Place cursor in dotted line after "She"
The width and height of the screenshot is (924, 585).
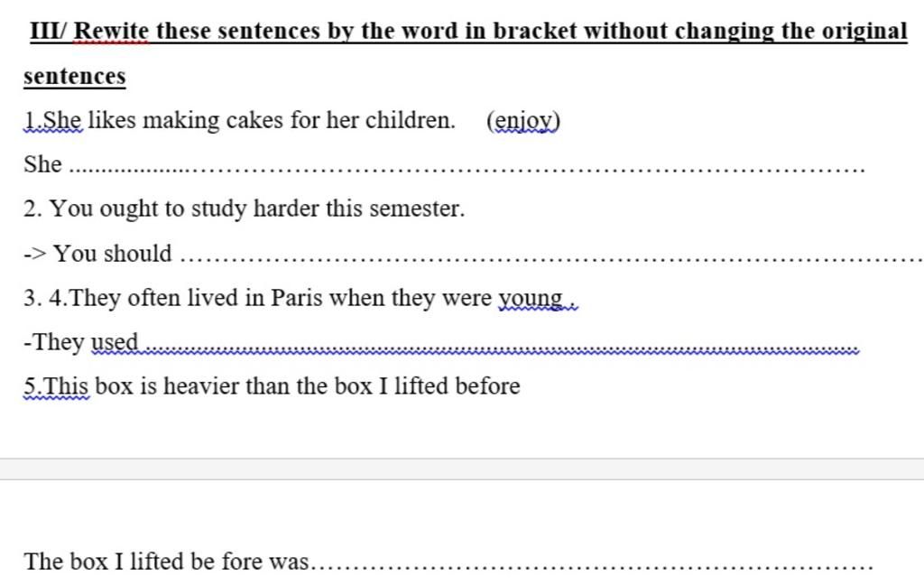(x=467, y=169)
